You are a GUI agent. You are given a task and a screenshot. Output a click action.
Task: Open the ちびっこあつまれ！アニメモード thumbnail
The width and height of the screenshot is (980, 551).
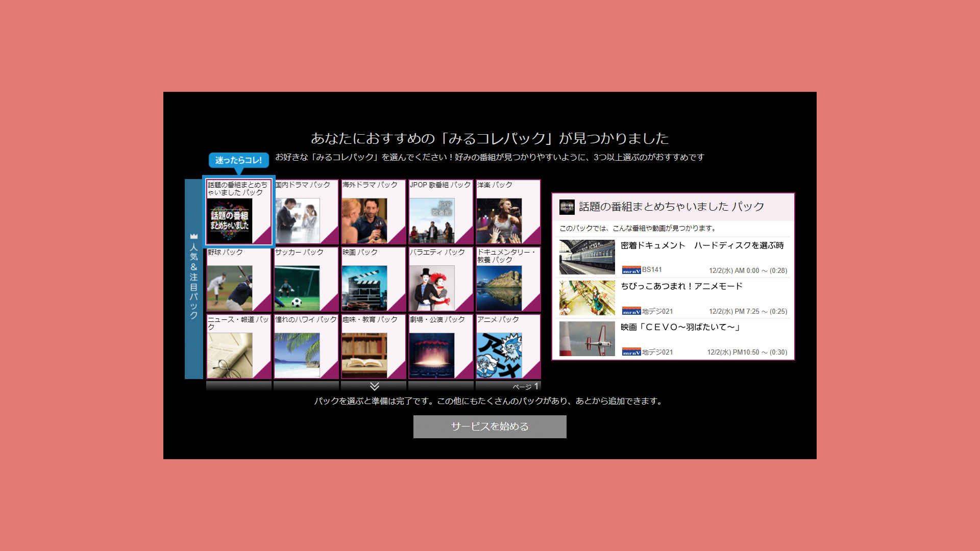point(586,298)
